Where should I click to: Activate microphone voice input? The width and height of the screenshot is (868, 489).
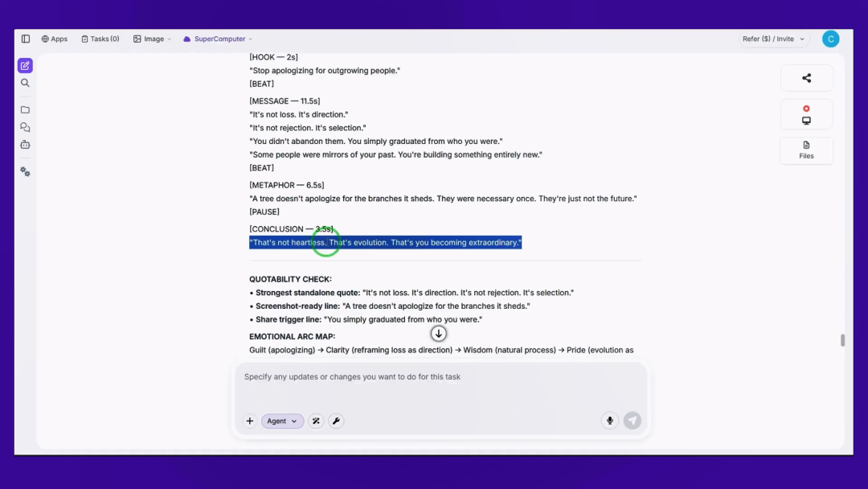(609, 421)
